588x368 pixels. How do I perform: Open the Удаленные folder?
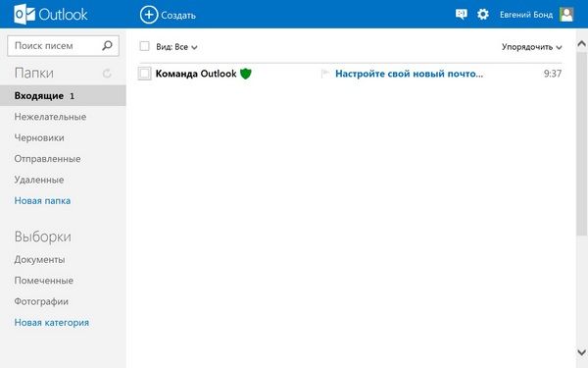[x=39, y=180]
